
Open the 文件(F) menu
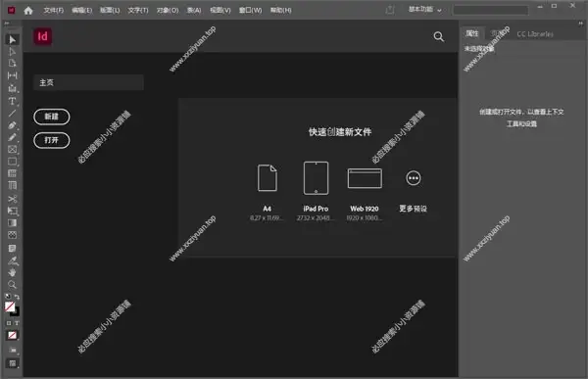53,10
